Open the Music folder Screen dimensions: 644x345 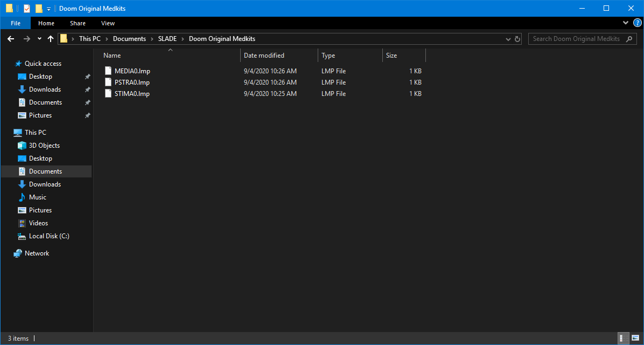[37, 197]
